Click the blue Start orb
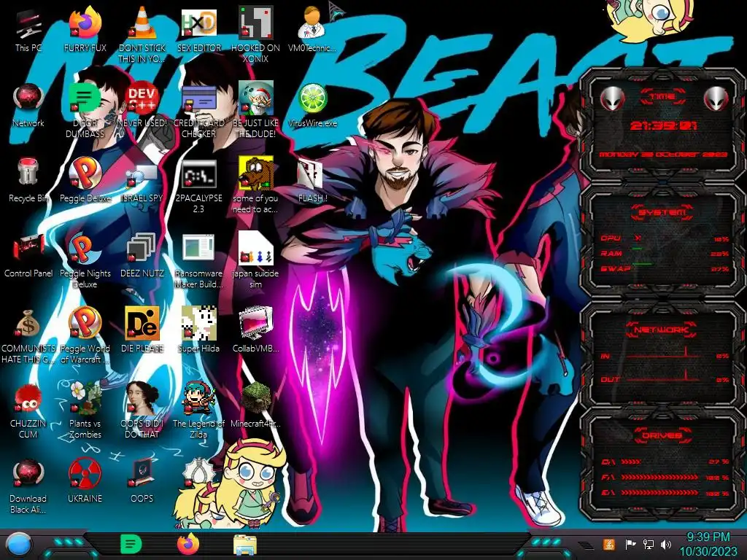 pos(19,545)
